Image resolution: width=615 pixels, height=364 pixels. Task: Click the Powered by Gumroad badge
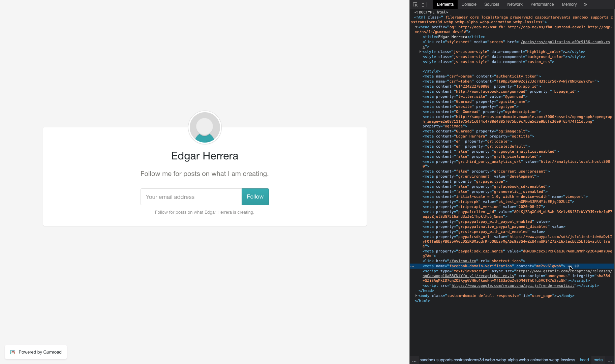click(36, 352)
